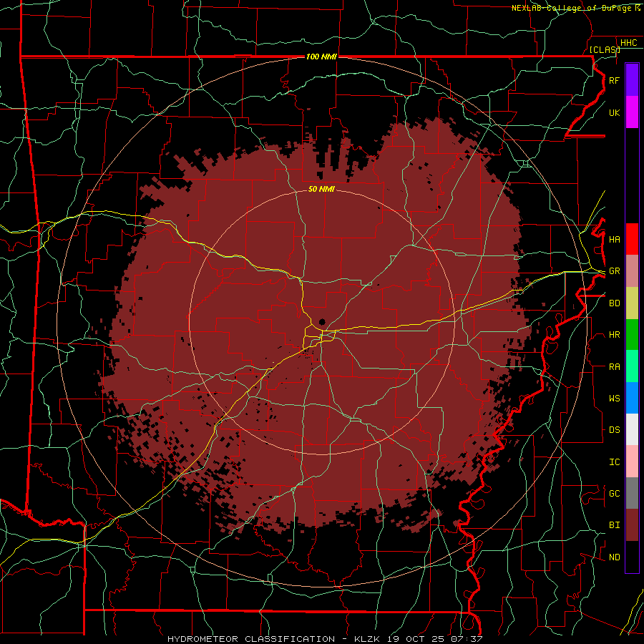Click the GC legend label text
This screenshot has height=644, width=644.
614,494
